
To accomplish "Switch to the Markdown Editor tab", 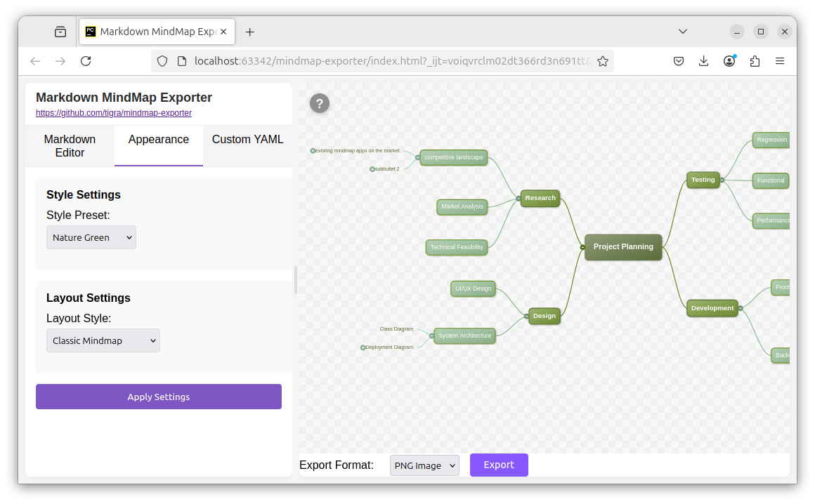I will [70, 146].
